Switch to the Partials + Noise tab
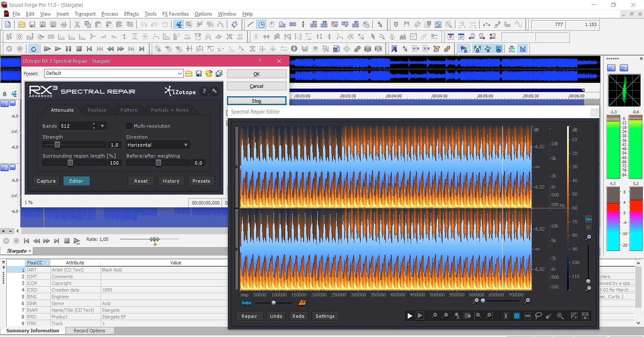This screenshot has height=337, width=644. [170, 110]
